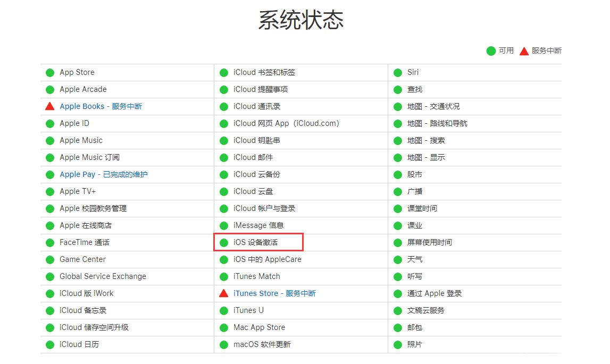This screenshot has width=610, height=364.
Task: Click the green dot beside macOS 软件更新
Action: (x=224, y=344)
